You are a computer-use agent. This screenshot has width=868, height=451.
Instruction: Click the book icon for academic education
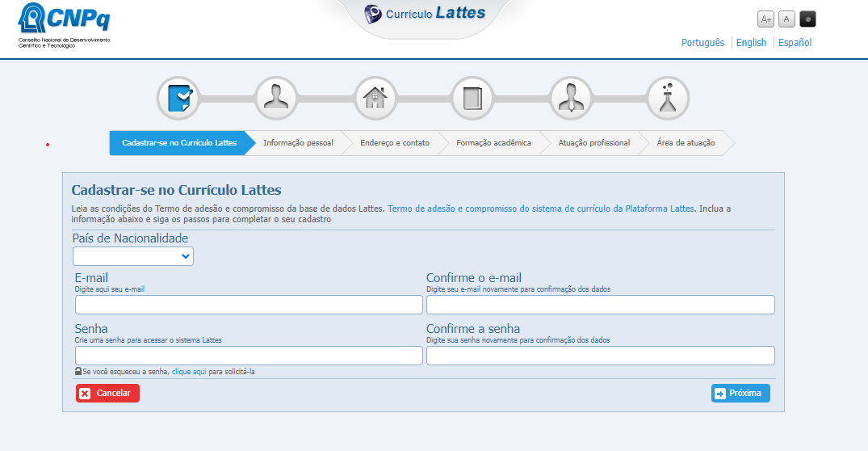click(x=472, y=98)
